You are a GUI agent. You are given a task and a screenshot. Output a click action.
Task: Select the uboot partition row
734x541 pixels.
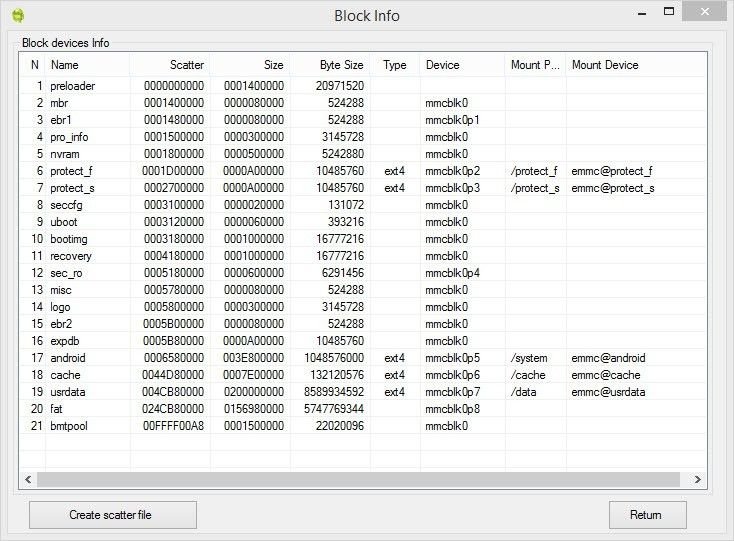[363, 222]
